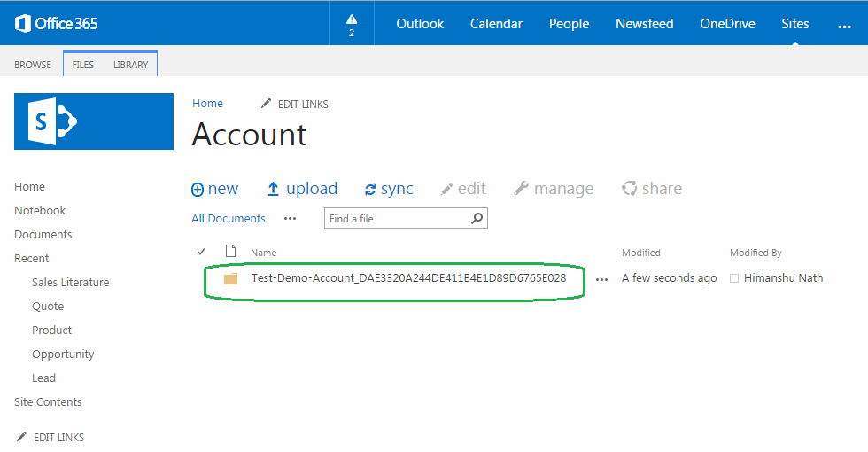The height and width of the screenshot is (452, 868).
Task: Open the Outlook app link
Action: coord(420,24)
